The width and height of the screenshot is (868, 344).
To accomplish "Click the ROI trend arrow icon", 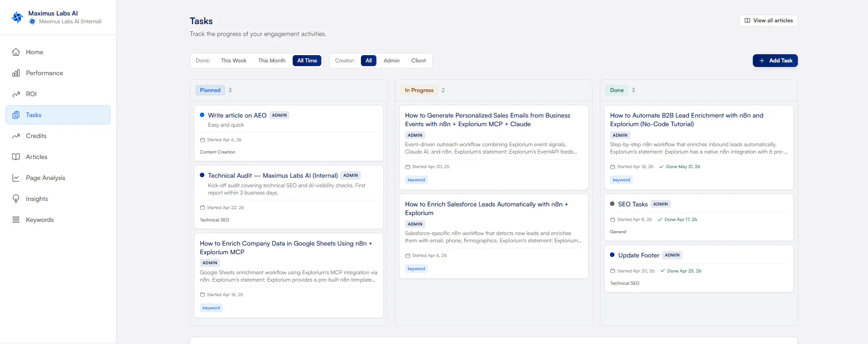I will 16,94.
